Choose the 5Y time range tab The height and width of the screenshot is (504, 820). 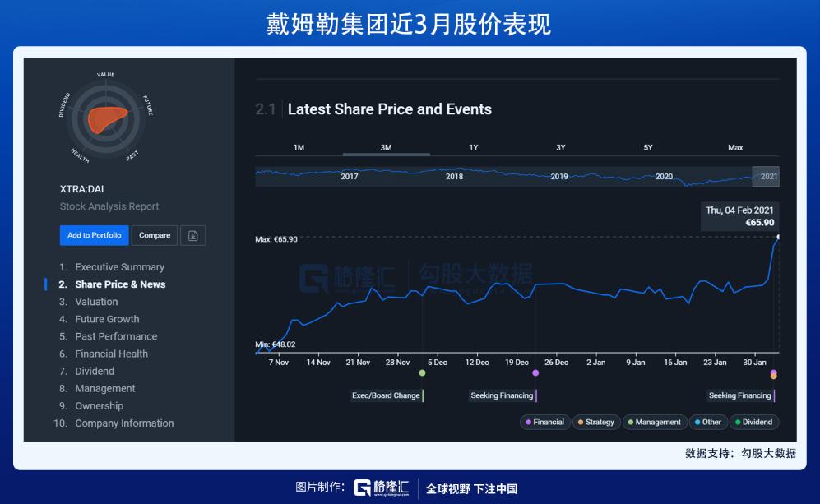(648, 147)
